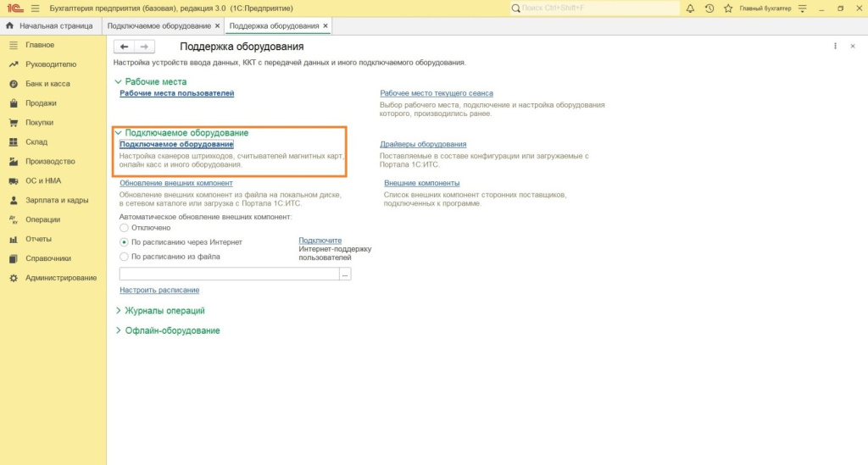The width and height of the screenshot is (868, 465).
Task: Open Администрирование section in sidebar
Action: click(x=60, y=278)
